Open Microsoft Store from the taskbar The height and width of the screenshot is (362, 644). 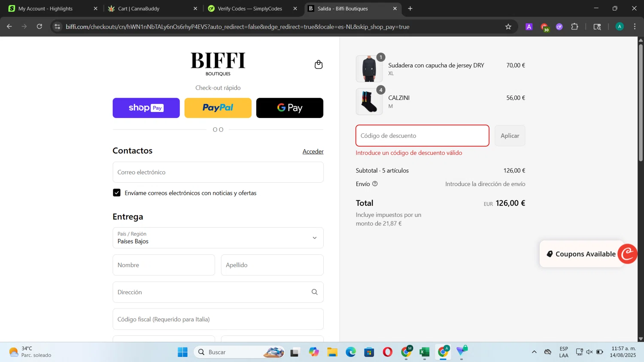coord(369,352)
